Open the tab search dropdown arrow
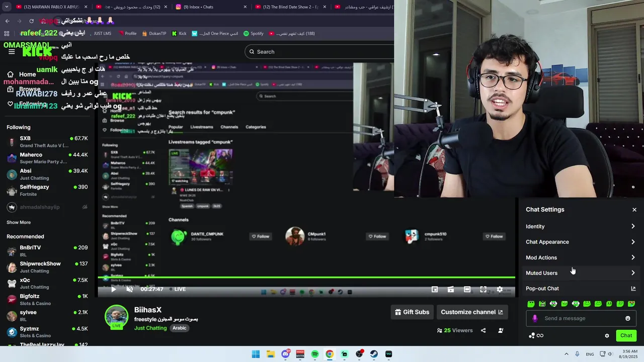 tap(6, 7)
